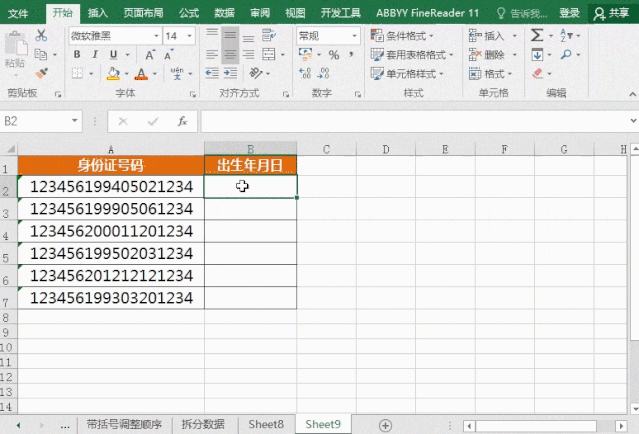The image size is (639, 434).
Task: Open the 文件 menu
Action: (x=18, y=13)
